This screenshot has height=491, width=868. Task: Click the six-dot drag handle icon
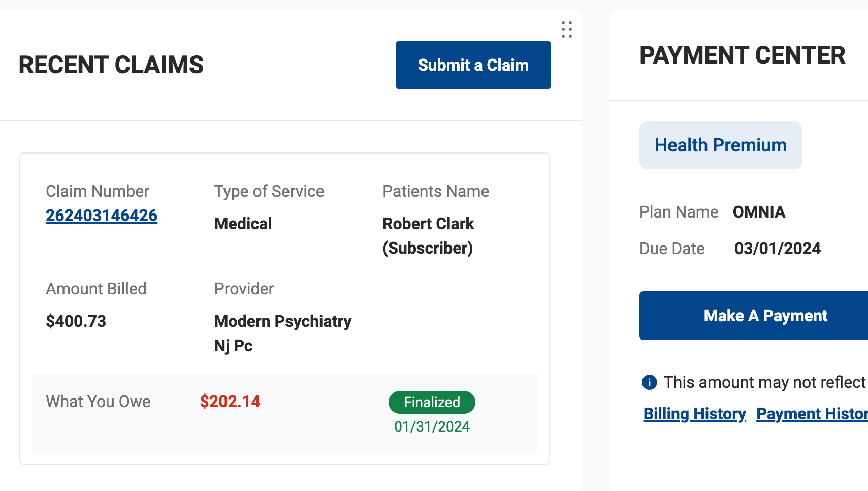coord(567,29)
